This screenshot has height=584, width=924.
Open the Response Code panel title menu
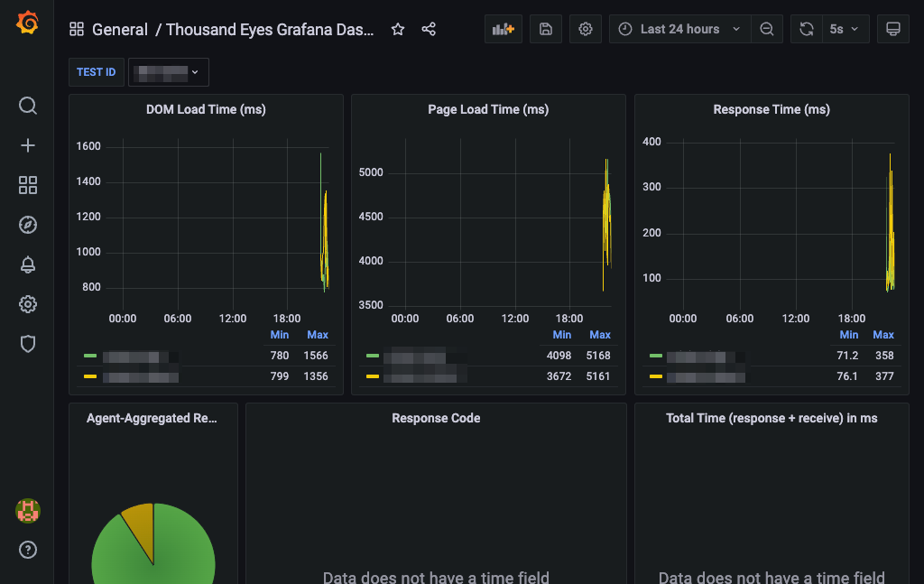pyautogui.click(x=436, y=418)
